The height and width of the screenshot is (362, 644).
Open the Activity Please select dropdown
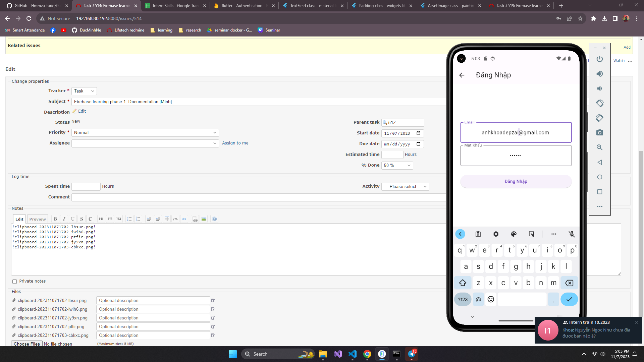405,187
